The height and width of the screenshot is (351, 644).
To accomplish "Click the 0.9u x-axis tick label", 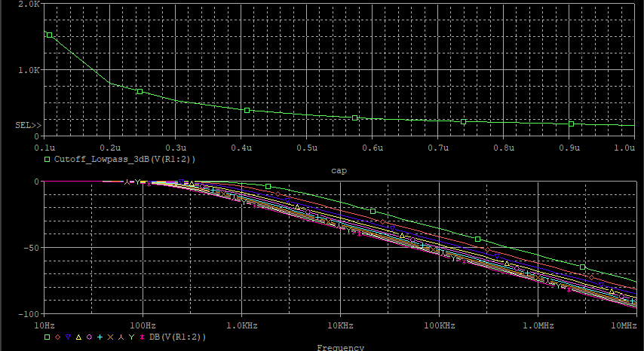I will click(x=569, y=148).
